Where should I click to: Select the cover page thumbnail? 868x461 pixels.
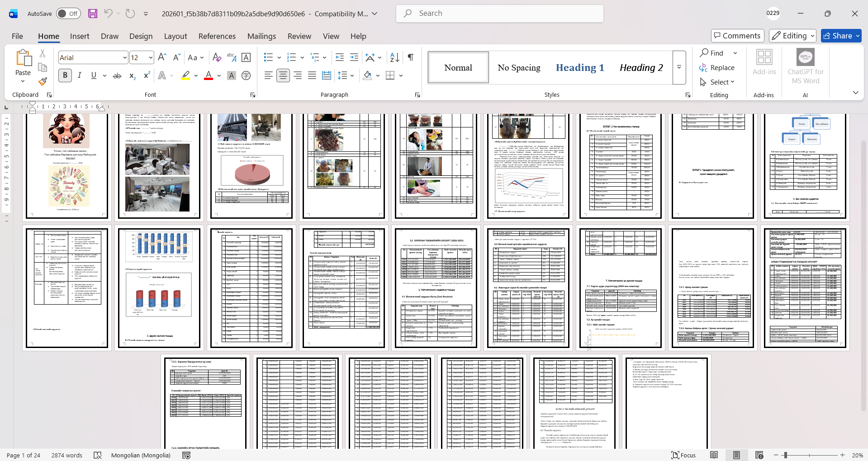(67, 165)
